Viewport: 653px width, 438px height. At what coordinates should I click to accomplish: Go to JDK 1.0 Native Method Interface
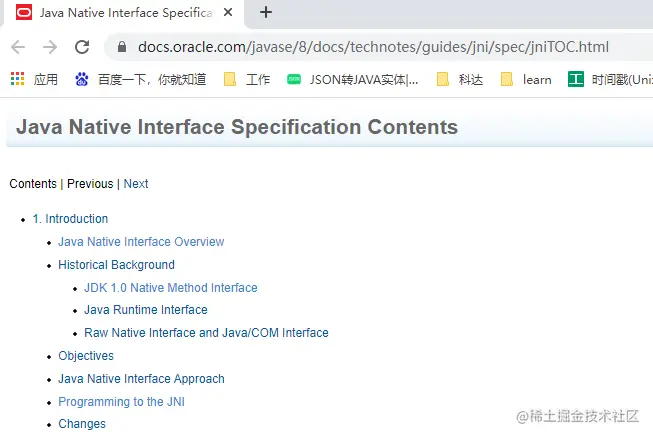(x=170, y=288)
